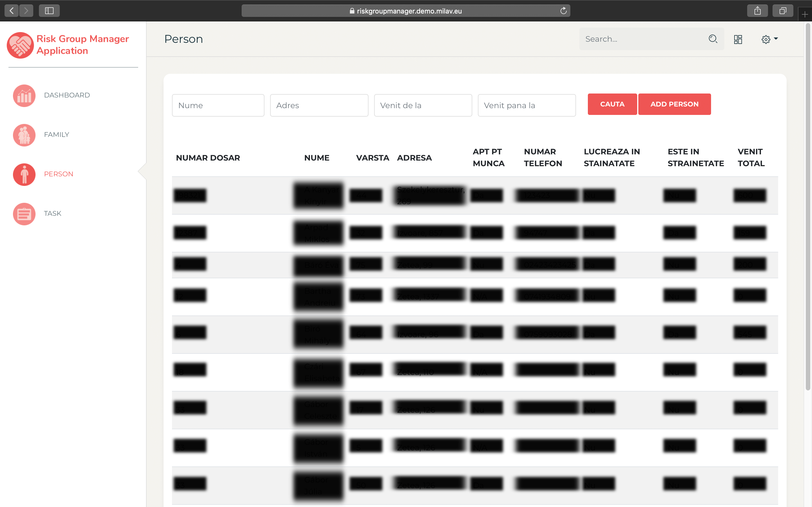Click the Risk Group Manager logo
Viewport: 812px width, 507px height.
20,45
